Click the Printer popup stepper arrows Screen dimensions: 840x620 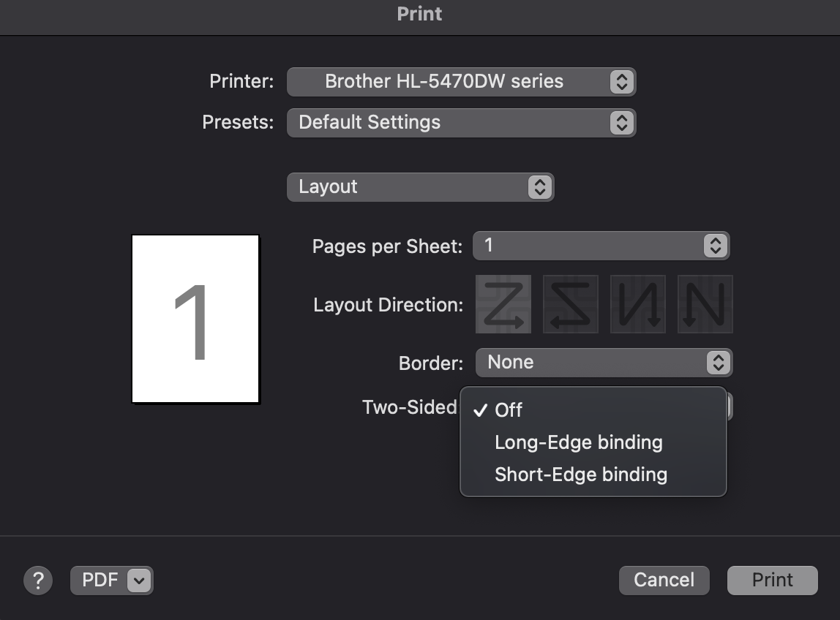(x=621, y=81)
